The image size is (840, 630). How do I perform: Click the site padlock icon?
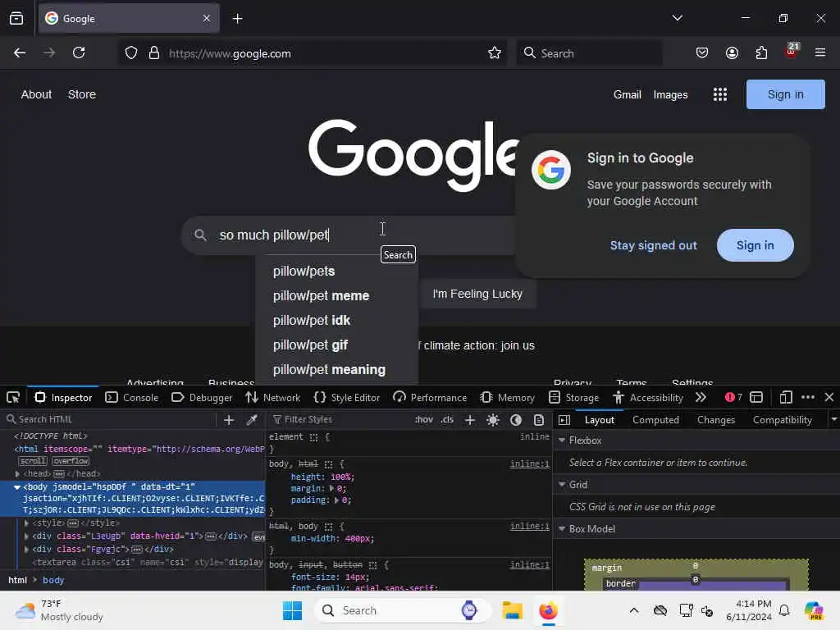(x=154, y=53)
